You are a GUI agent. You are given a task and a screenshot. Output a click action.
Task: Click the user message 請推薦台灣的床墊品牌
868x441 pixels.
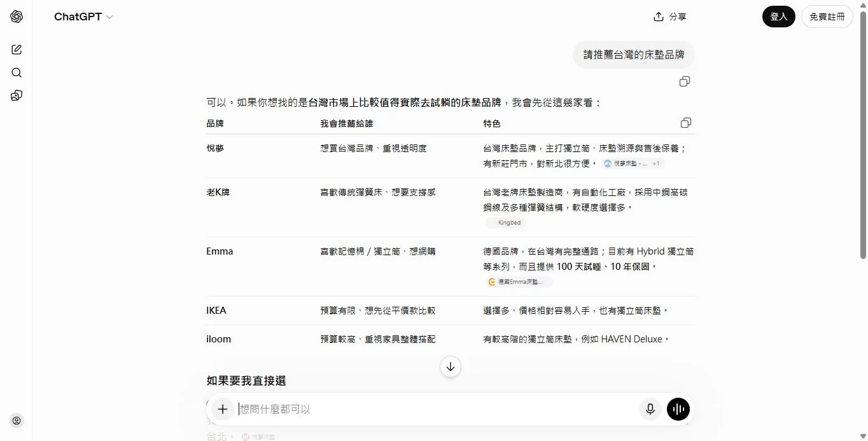[x=634, y=55]
